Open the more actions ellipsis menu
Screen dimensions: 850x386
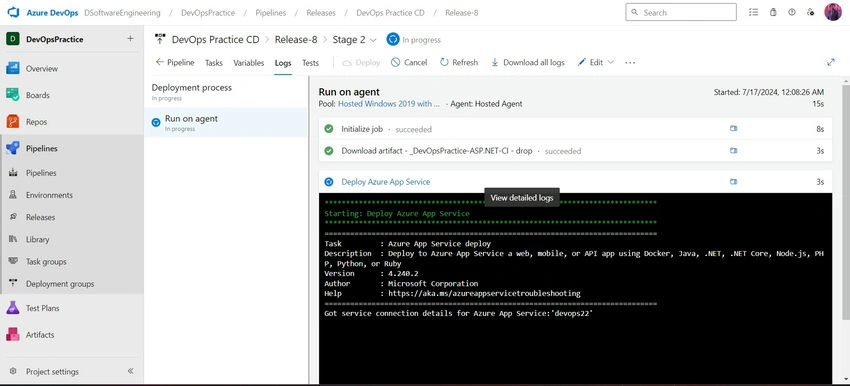point(629,62)
